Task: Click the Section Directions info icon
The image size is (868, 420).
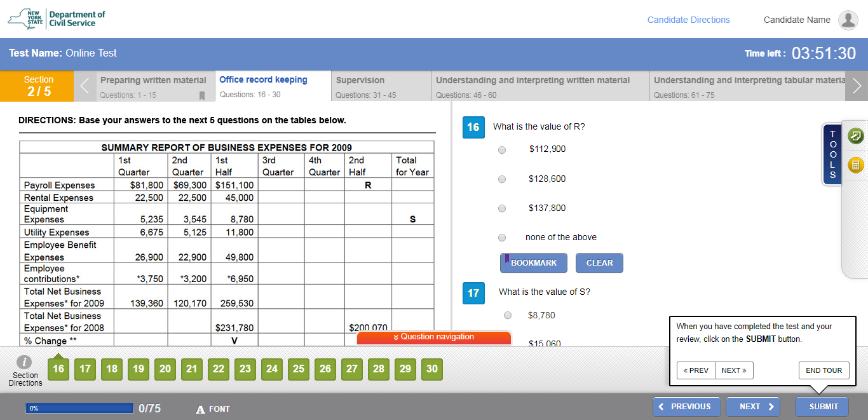Action: 25,362
